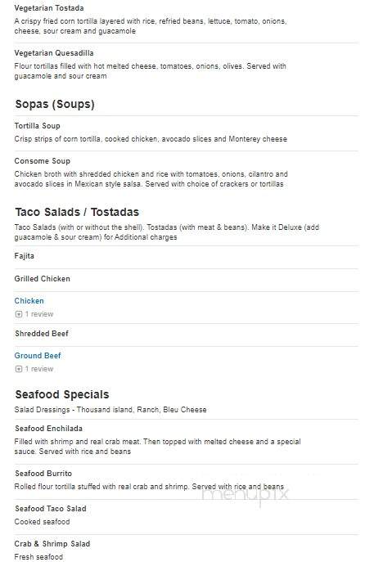Open the Chicken taco salad link
392x562 pixels.
click(x=29, y=301)
